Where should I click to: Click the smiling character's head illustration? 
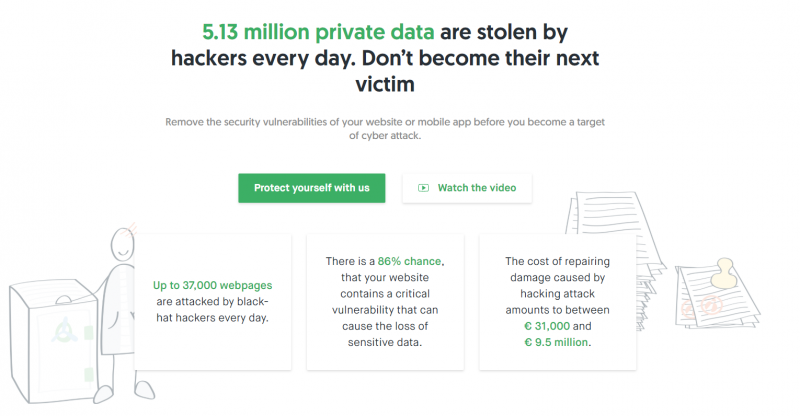click(122, 244)
